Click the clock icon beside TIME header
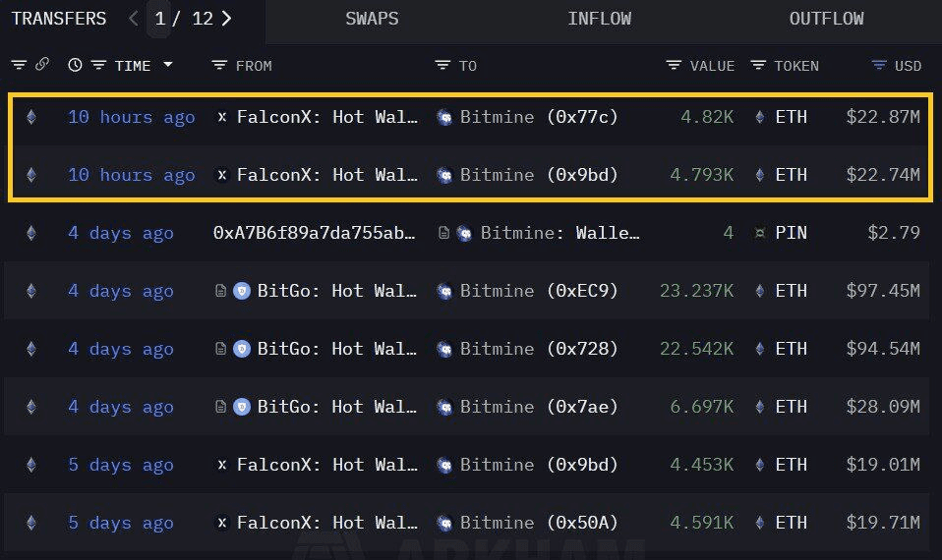This screenshot has height=560, width=942. pos(75,65)
